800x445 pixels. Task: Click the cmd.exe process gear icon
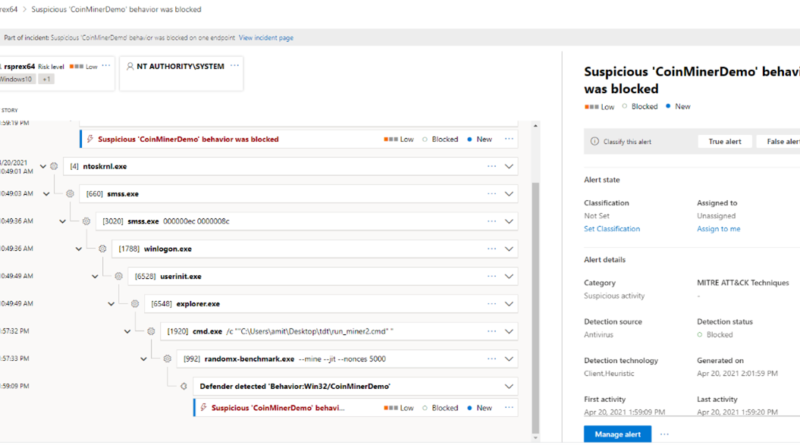tap(151, 332)
